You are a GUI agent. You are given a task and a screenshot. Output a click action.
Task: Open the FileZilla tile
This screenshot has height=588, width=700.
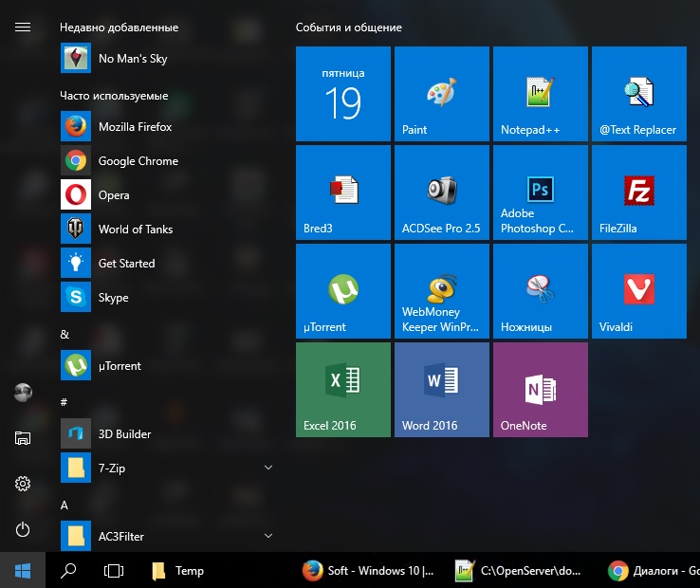pos(638,193)
